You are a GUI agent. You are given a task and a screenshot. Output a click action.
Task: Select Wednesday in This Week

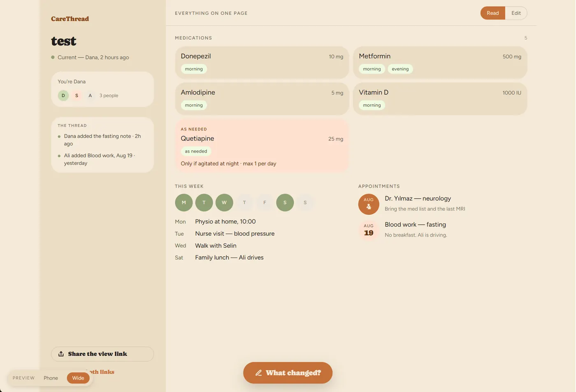pos(224,202)
